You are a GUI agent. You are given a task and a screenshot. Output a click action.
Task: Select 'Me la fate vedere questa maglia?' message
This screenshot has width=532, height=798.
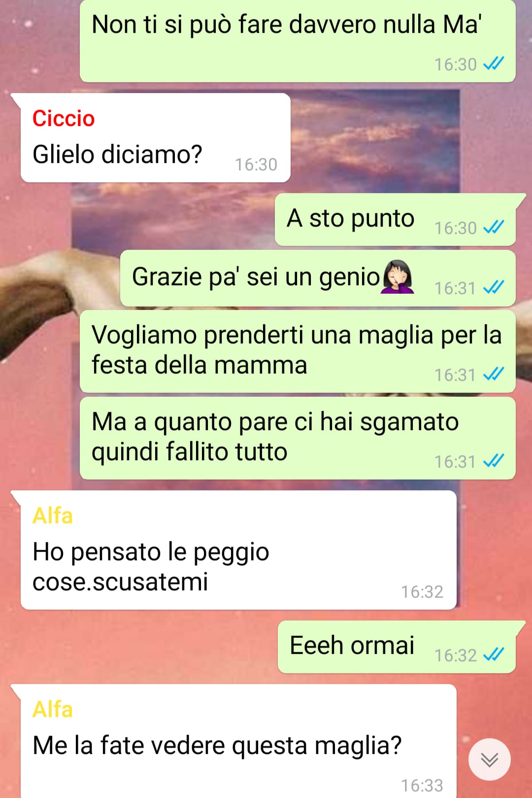click(238, 741)
